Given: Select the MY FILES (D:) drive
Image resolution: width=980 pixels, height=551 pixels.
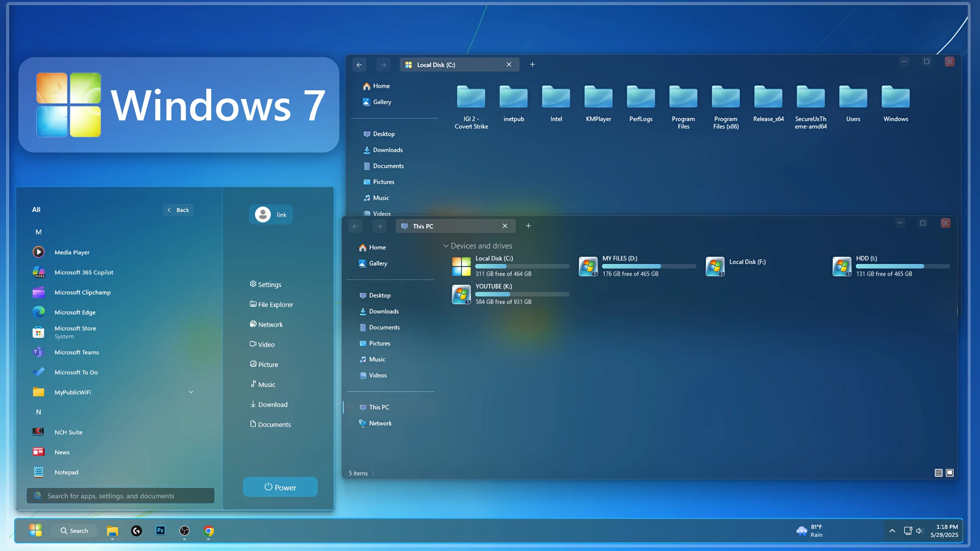Looking at the screenshot, I should [x=637, y=266].
